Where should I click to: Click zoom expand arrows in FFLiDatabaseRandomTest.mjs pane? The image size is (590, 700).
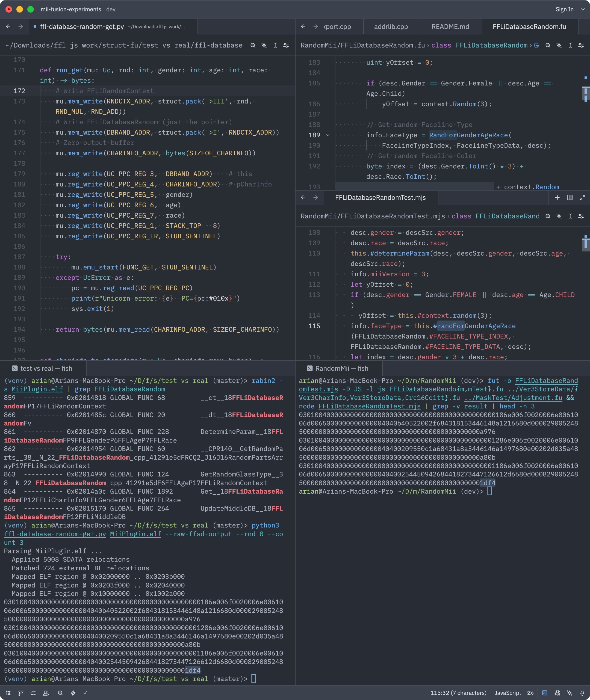(582, 198)
